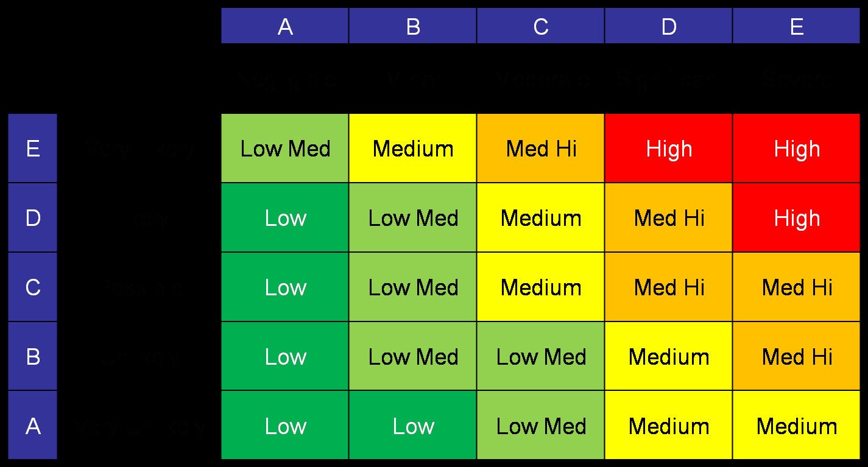The width and height of the screenshot is (868, 467).
Task: Click Low Med cell in row B, column C
Action: pyautogui.click(x=540, y=356)
